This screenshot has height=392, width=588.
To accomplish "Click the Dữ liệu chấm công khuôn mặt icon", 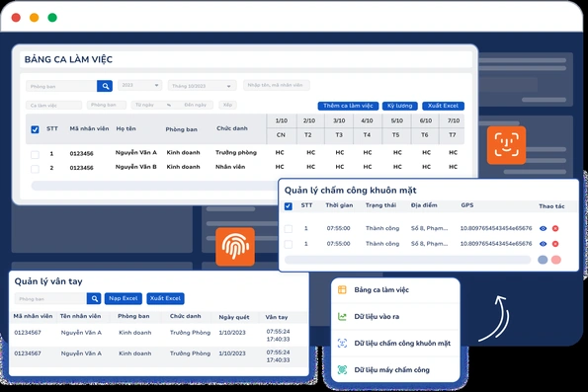I will coord(342,343).
